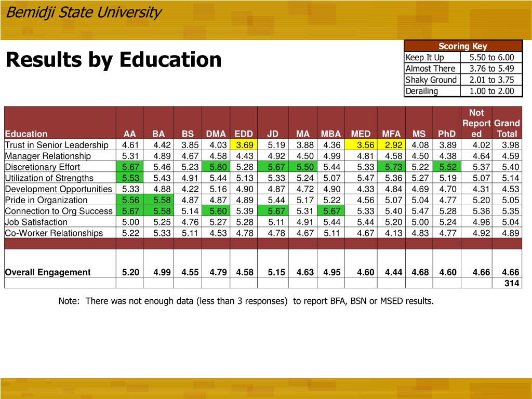Click the 'Scoring Key' table header
The image size is (532, 399).
pyautogui.click(x=463, y=46)
